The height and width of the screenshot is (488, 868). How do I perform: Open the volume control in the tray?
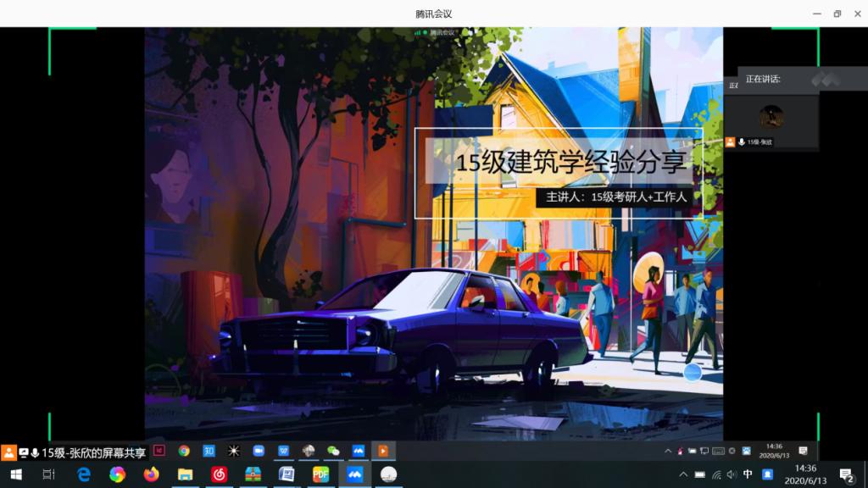(732, 474)
